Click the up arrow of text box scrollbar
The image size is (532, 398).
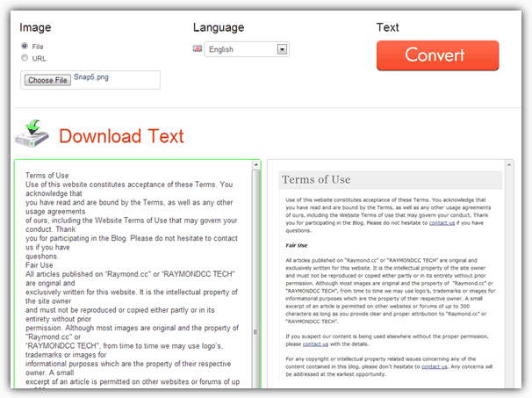[x=256, y=166]
